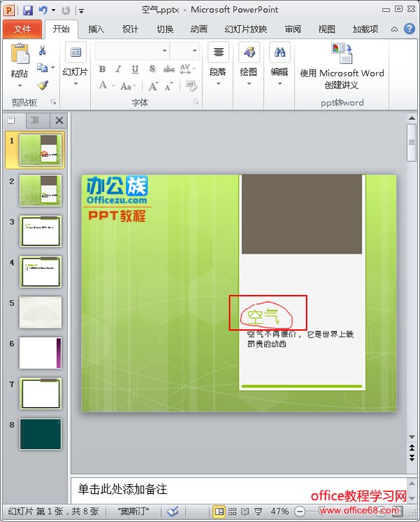The width and height of the screenshot is (420, 522).
Task: Switch to Slide Show (幻灯片放映) tab
Action: [246, 29]
